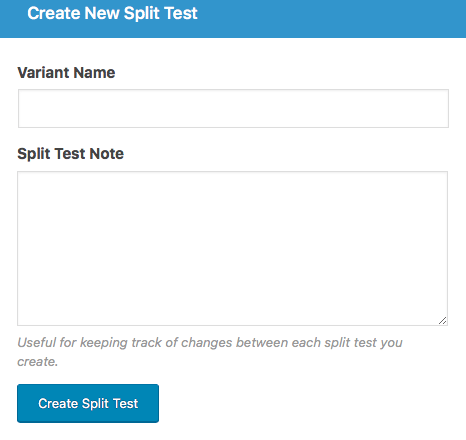Image resolution: width=466 pixels, height=440 pixels.
Task: Click the word 'create.' in the hint
Action: point(38,362)
